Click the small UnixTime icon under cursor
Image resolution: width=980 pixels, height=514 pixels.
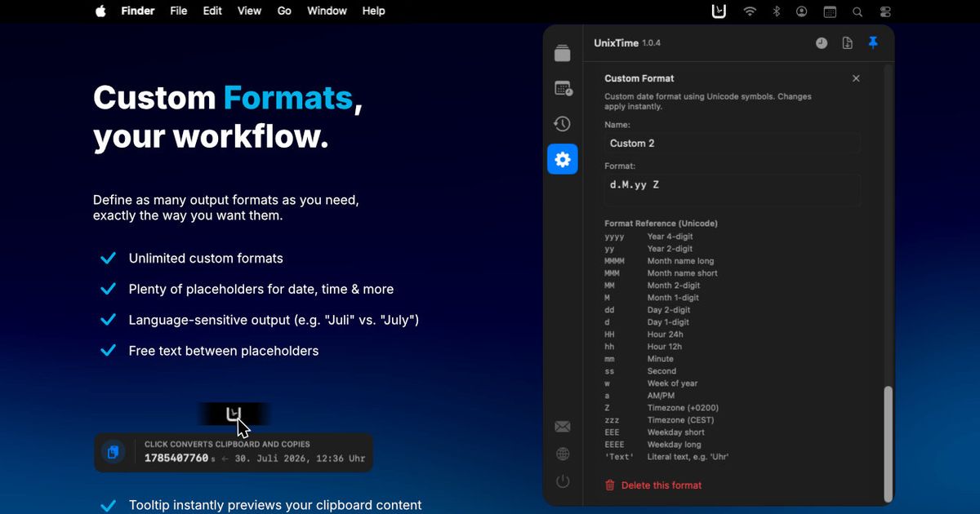tap(234, 414)
